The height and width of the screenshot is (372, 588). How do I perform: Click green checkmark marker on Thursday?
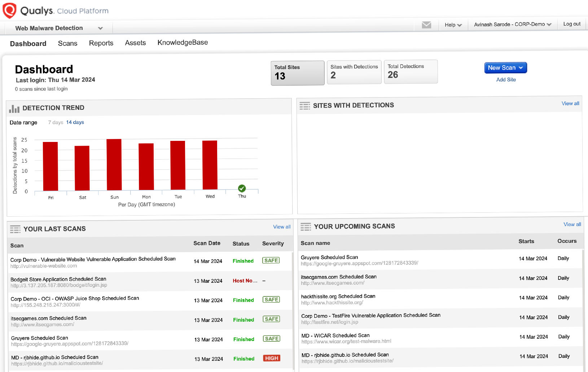[242, 188]
